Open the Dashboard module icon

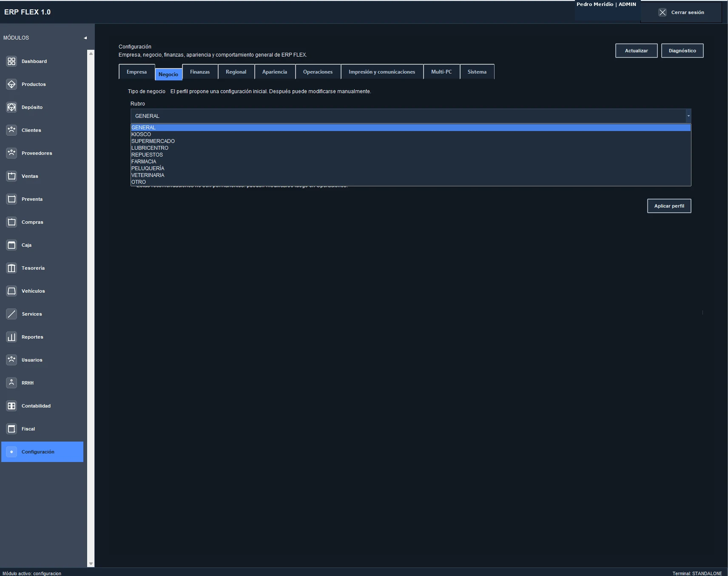(11, 61)
